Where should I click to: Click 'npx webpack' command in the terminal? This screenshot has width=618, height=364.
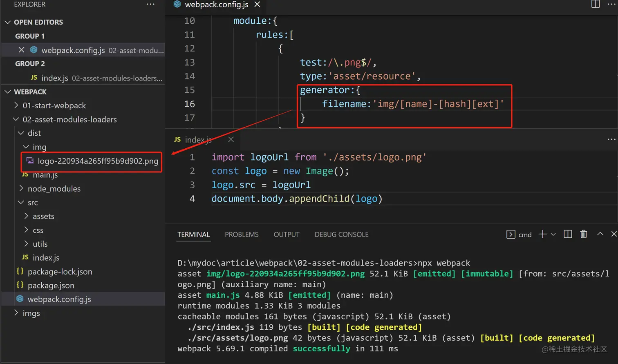(x=444, y=263)
